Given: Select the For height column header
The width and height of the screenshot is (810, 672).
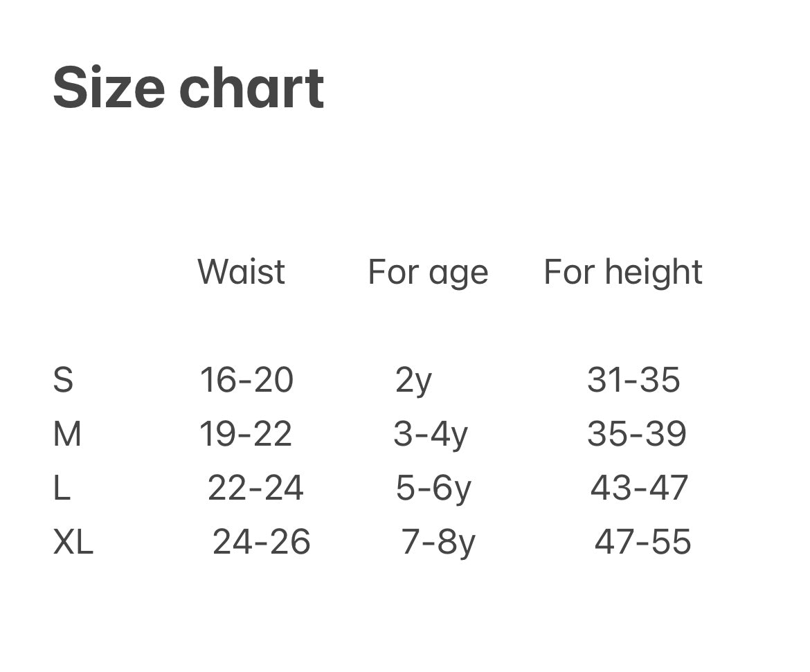Looking at the screenshot, I should [x=623, y=272].
